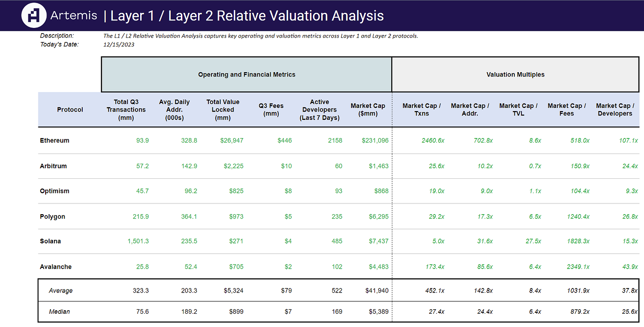Click Polygon market cap $6,295
Screen dimensions: 644x327
pos(379,216)
